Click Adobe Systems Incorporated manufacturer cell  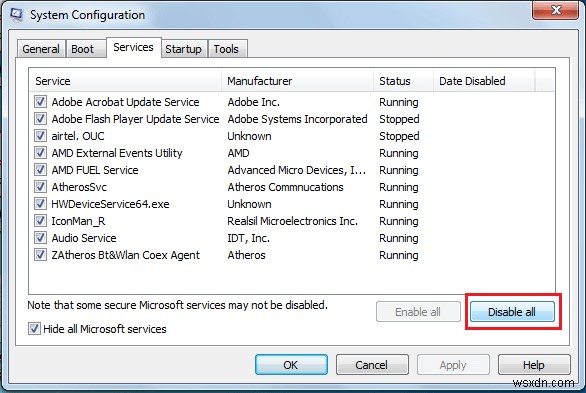297,119
